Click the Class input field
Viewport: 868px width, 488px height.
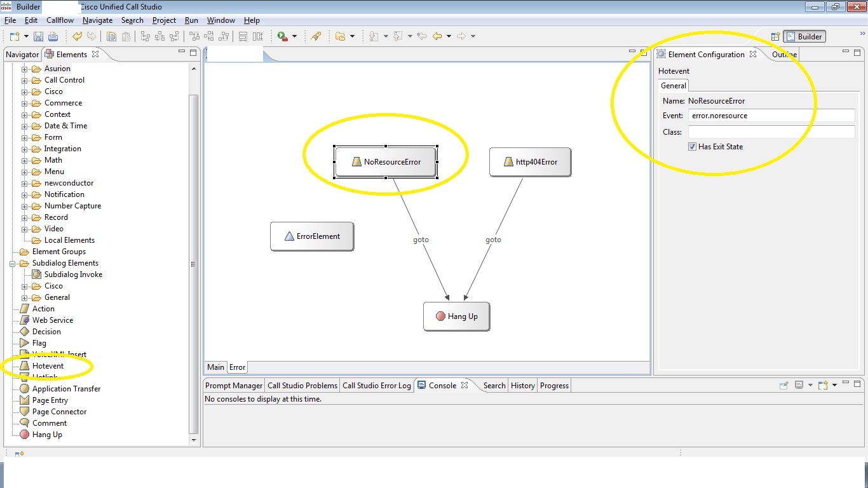tap(771, 132)
